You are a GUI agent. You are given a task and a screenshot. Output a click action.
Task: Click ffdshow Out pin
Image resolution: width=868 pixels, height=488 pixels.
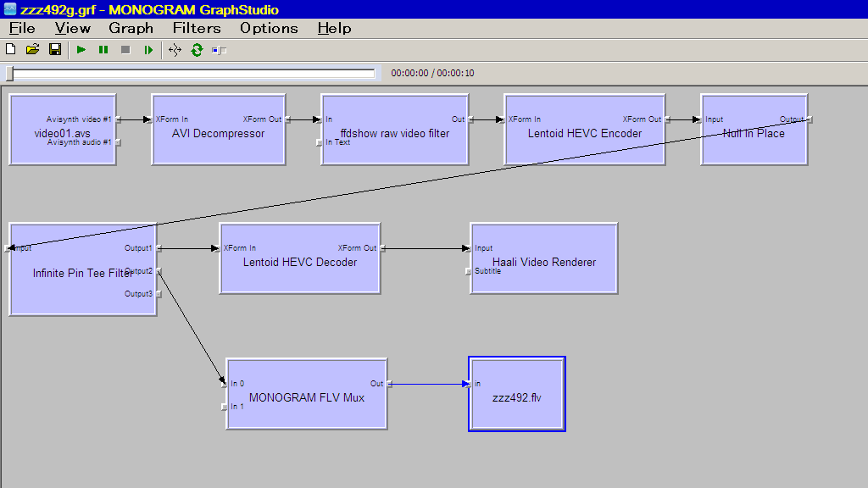[470, 119]
